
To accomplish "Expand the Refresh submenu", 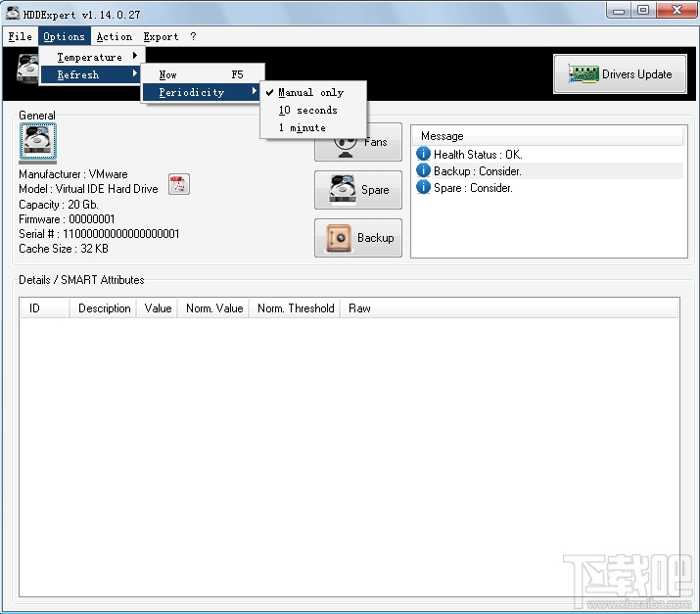I will coord(92,74).
